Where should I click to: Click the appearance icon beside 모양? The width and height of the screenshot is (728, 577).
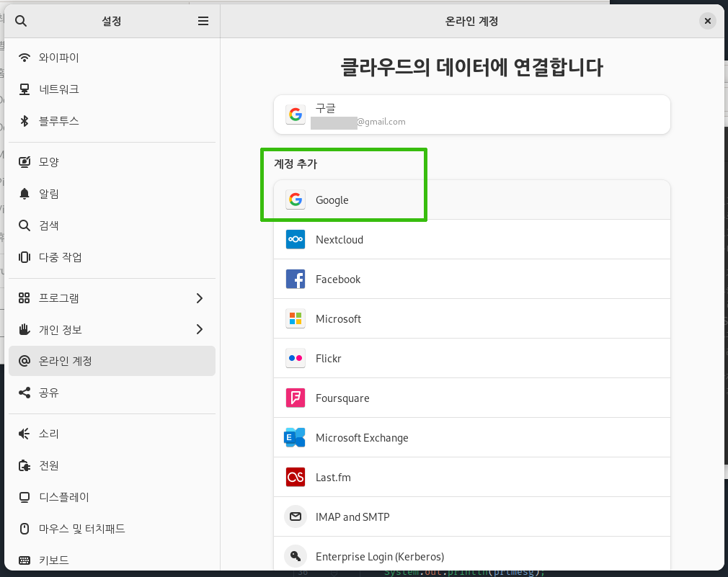pyautogui.click(x=24, y=162)
